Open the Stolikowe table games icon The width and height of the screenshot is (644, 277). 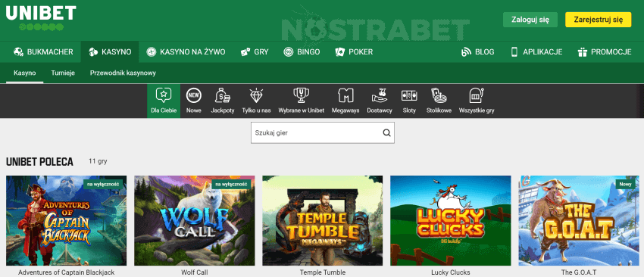[439, 95]
